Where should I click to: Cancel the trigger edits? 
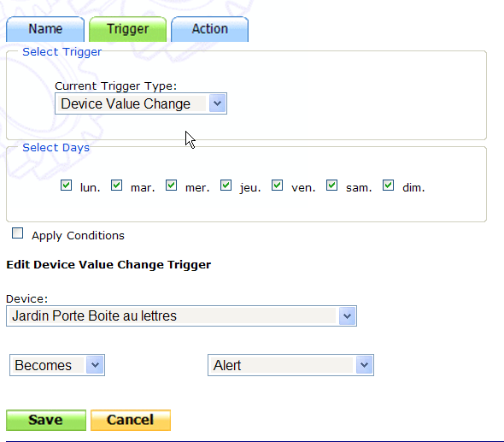[x=131, y=420]
